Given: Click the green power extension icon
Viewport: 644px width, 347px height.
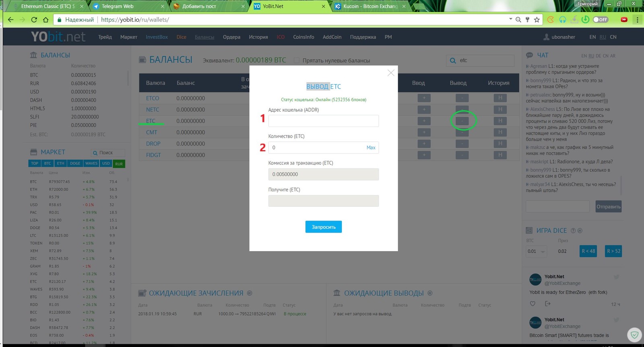Looking at the screenshot, I should click(586, 19).
